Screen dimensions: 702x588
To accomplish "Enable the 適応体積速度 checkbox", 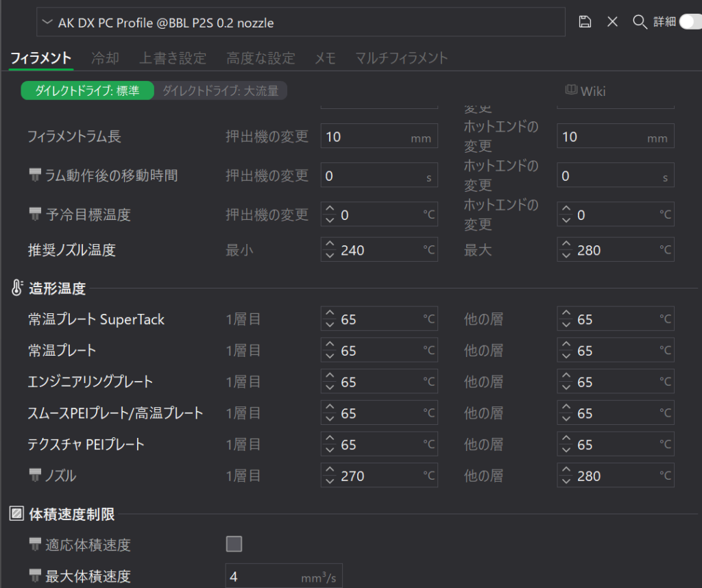I will (234, 545).
